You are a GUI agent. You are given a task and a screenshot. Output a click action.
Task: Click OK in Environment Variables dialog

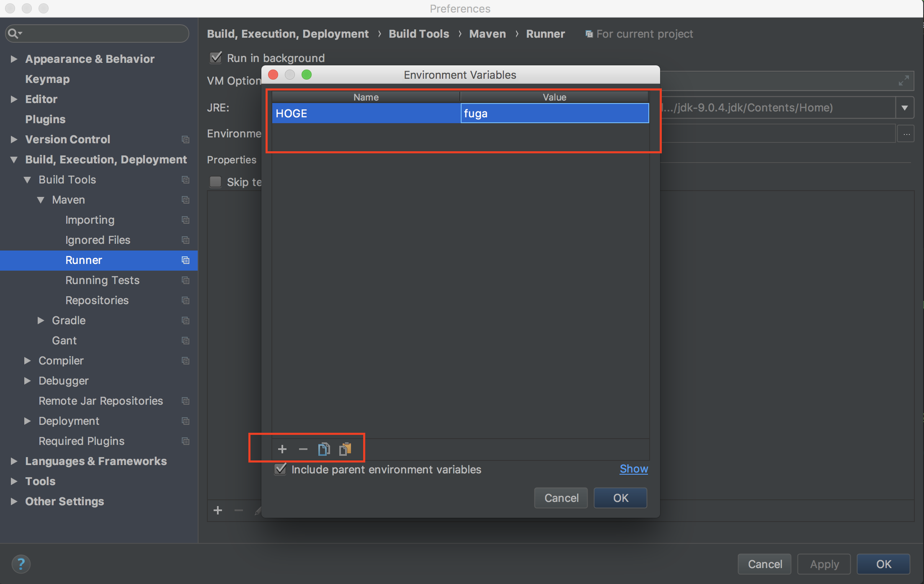pyautogui.click(x=620, y=498)
